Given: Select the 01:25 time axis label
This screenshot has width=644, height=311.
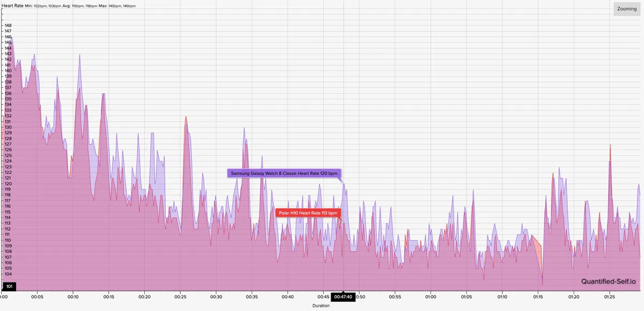Looking at the screenshot, I should 609,297.
